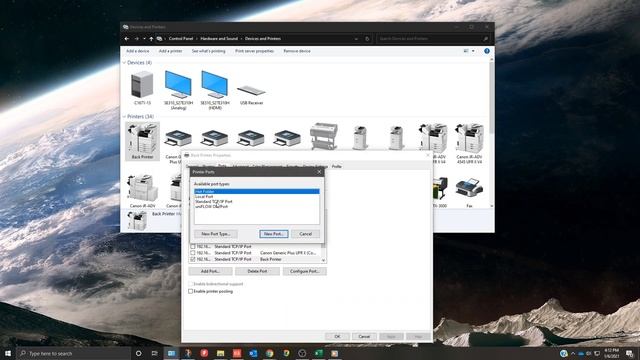640x360 pixels.
Task: Click the ports list scrollbar down arrow
Action: click(323, 260)
